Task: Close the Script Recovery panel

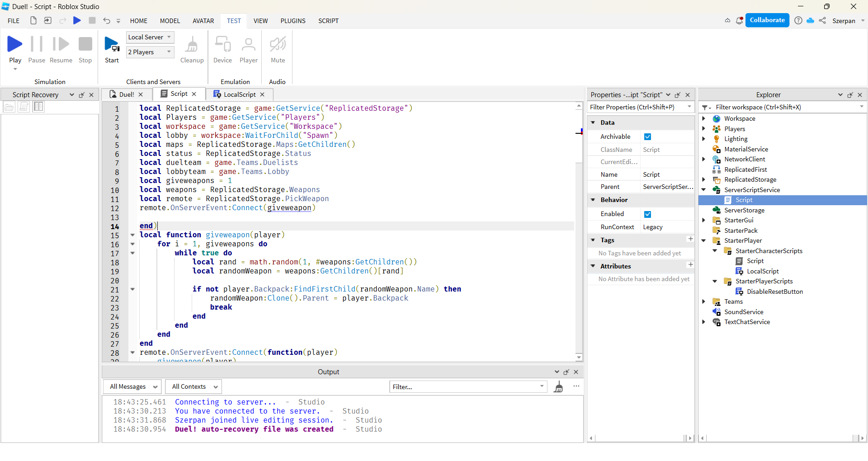Action: pos(91,95)
